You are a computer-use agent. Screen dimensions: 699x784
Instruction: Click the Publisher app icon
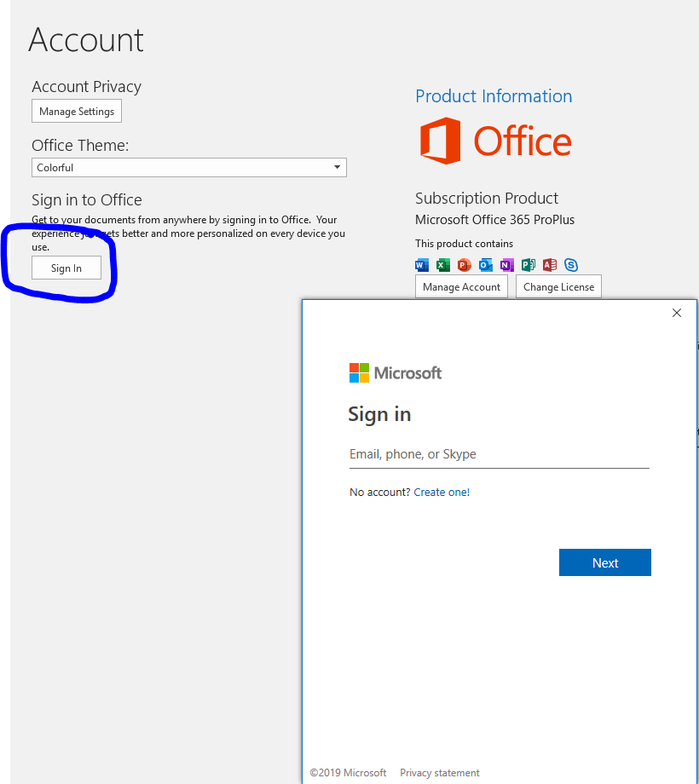[528, 265]
